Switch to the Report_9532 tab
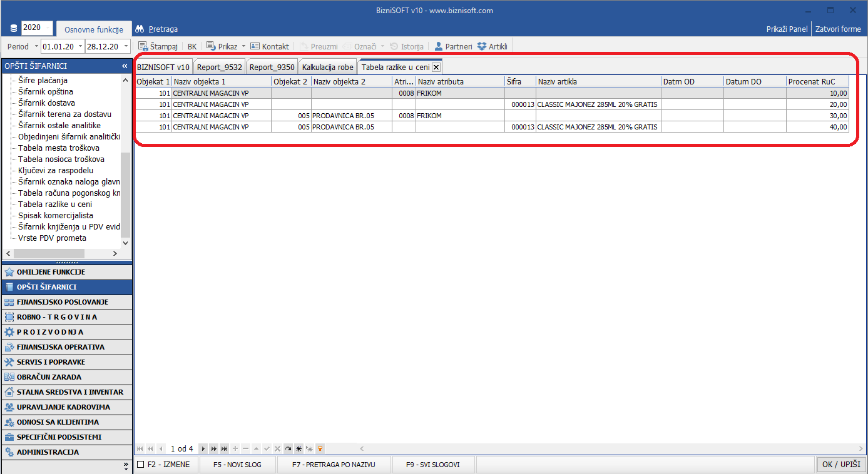The height and width of the screenshot is (474, 868). pos(219,68)
